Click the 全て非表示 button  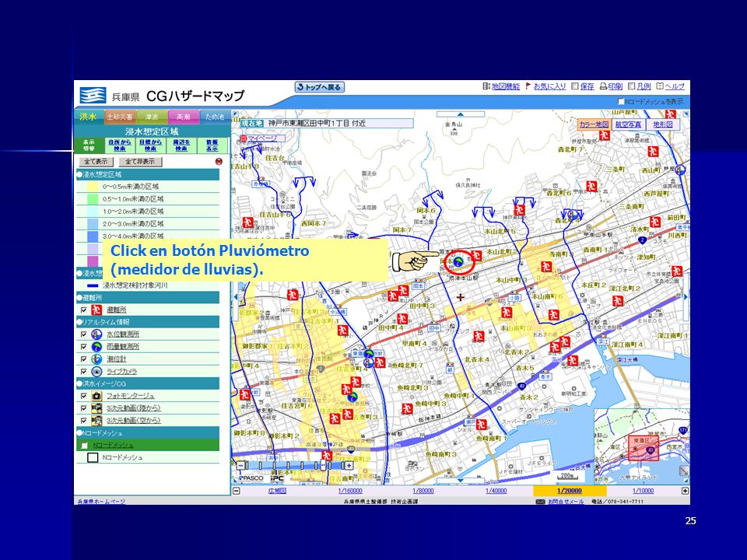140,162
